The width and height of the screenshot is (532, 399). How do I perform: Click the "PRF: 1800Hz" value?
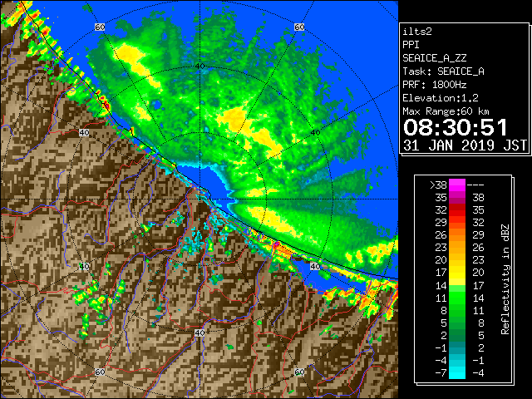pyautogui.click(x=434, y=85)
